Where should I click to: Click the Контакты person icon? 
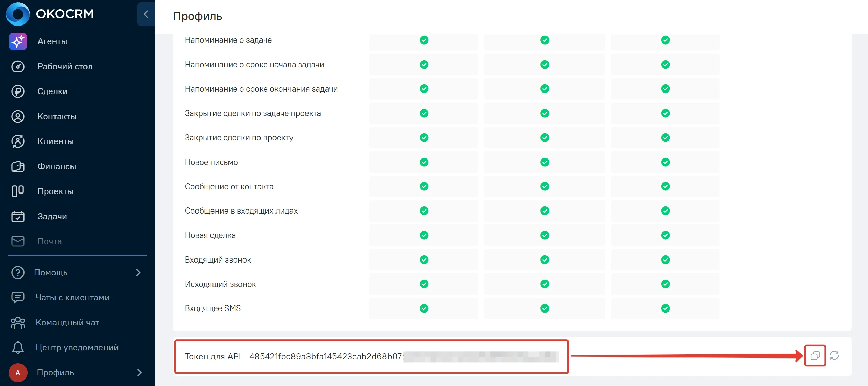(18, 116)
